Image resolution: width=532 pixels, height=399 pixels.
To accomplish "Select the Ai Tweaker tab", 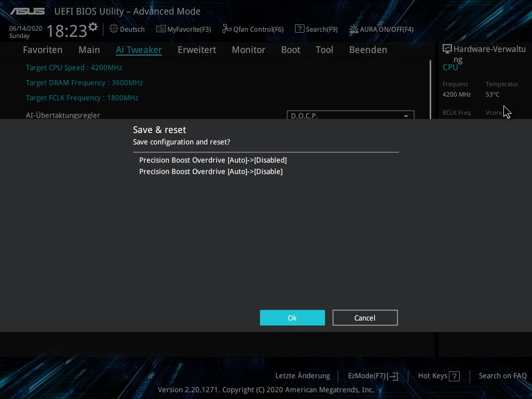I will (139, 50).
